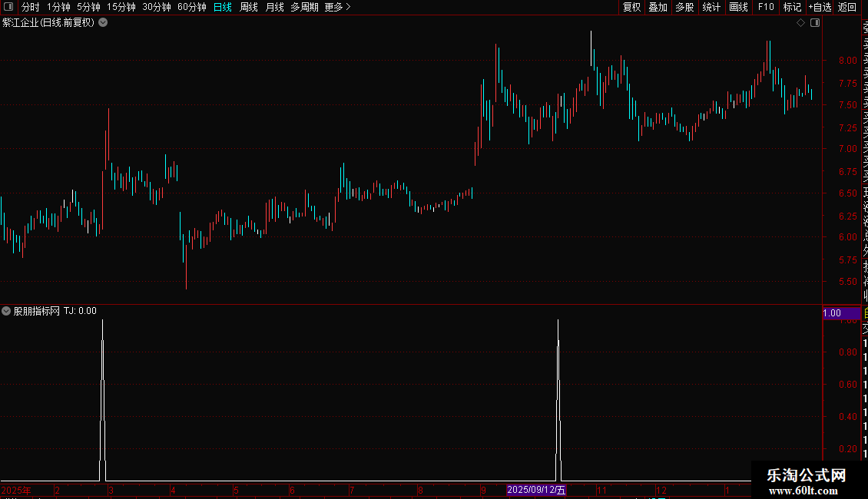Image resolution: width=868 pixels, height=499 pixels.
Task: Toggle the right side panel icon
Action: pyautogui.click(x=815, y=23)
